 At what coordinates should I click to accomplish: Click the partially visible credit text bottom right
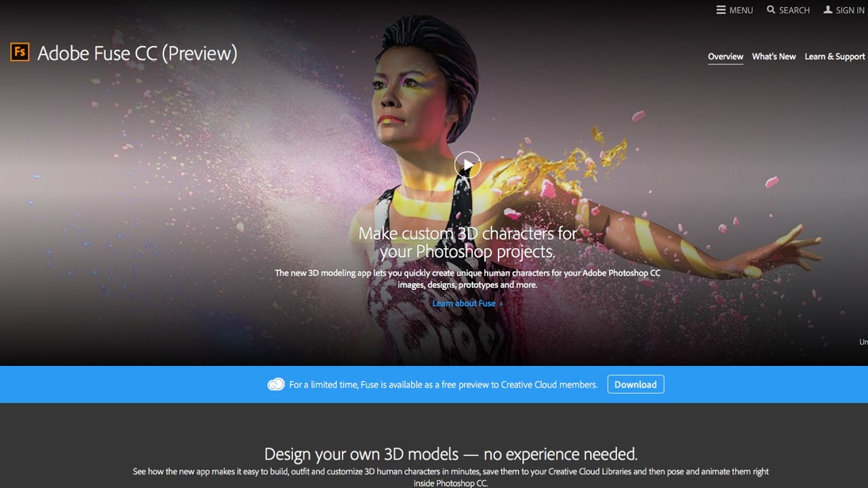(863, 342)
